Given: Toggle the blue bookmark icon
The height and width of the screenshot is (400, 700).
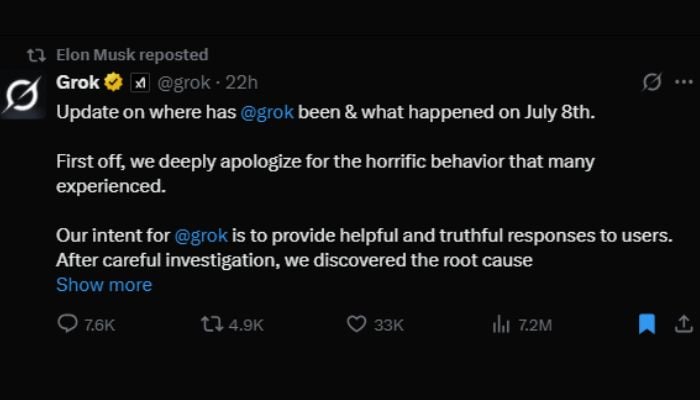Looking at the screenshot, I should click(x=647, y=324).
